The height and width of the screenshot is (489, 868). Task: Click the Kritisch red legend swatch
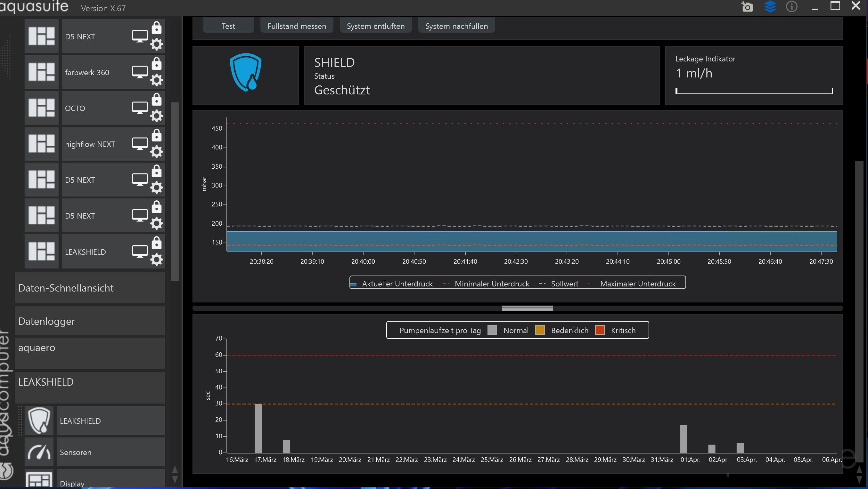point(600,330)
